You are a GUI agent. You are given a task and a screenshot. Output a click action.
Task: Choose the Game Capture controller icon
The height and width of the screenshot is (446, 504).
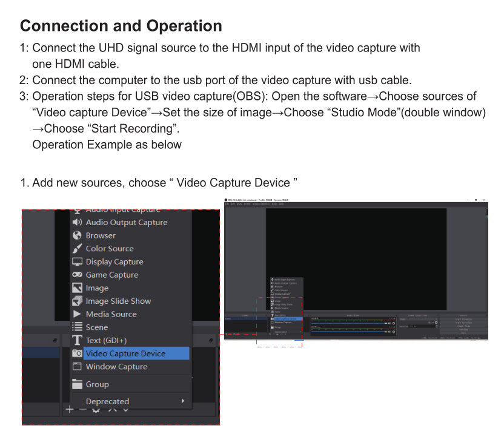[x=77, y=275]
